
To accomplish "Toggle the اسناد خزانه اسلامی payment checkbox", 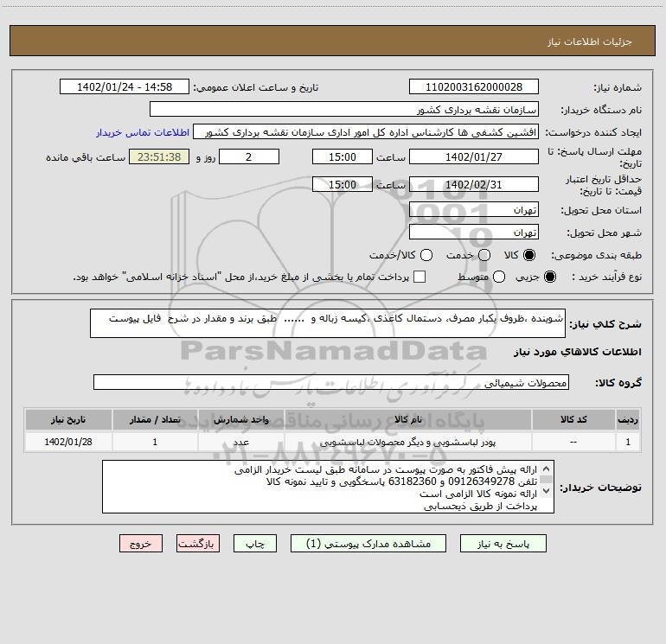I will pyautogui.click(x=419, y=277).
